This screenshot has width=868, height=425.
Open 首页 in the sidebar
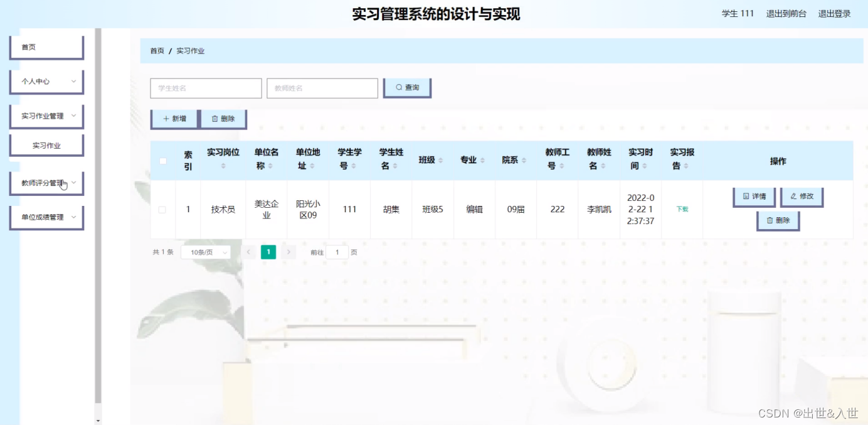tap(47, 47)
